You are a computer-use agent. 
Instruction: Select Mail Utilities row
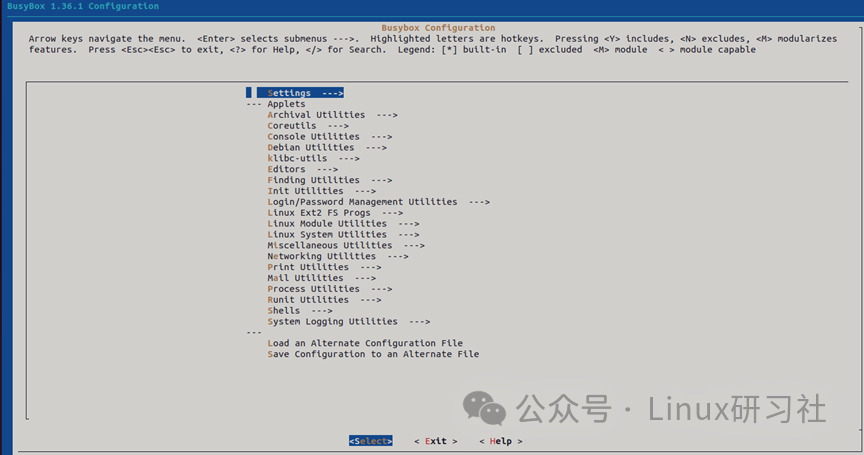[x=322, y=278]
